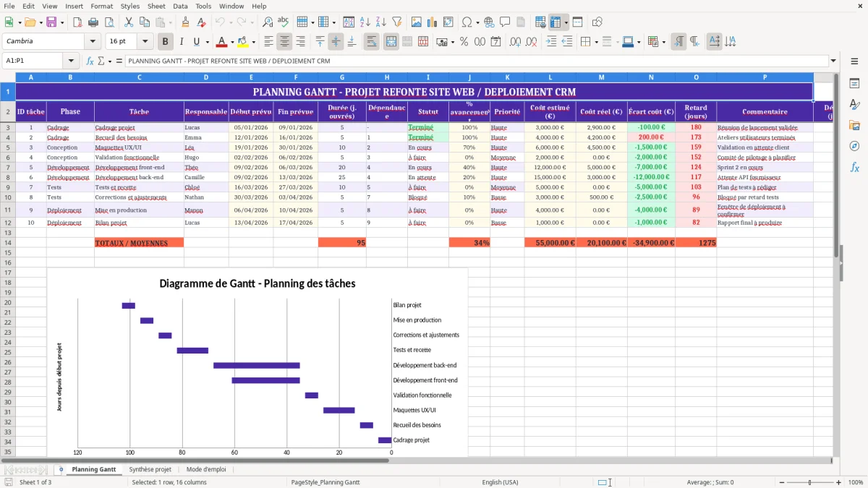
Task: Click the Copy icon
Action: 144,22
